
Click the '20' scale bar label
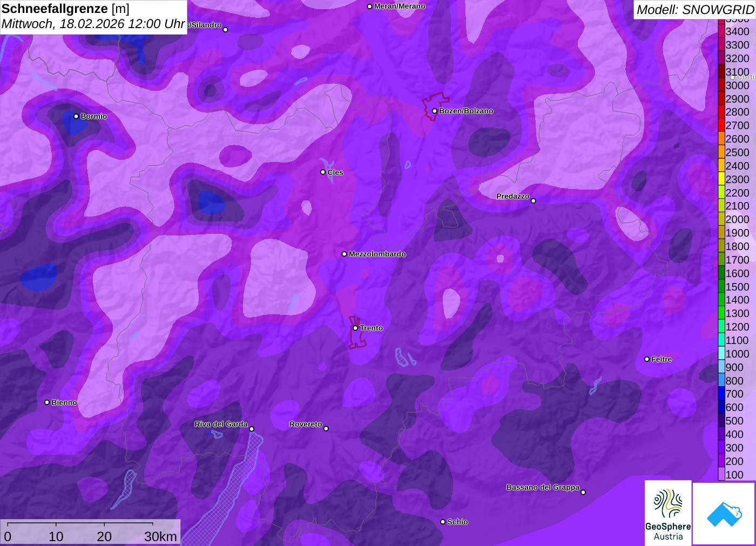[104, 536]
